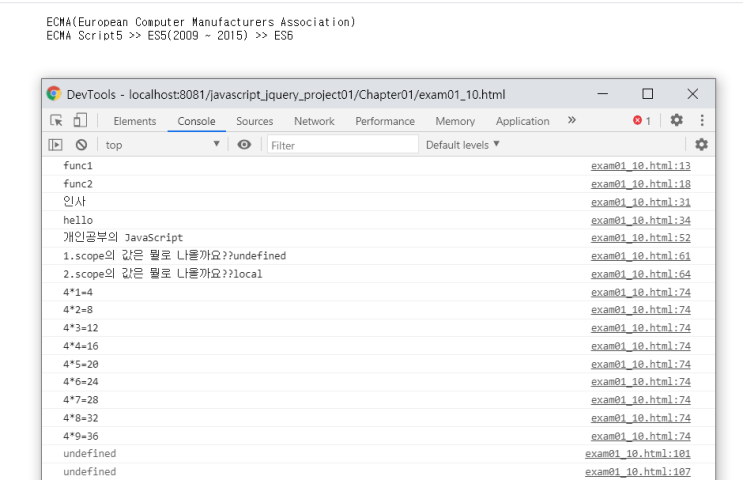Select the 4*6=24 console output
The height and width of the screenshot is (480, 743).
click(x=81, y=382)
